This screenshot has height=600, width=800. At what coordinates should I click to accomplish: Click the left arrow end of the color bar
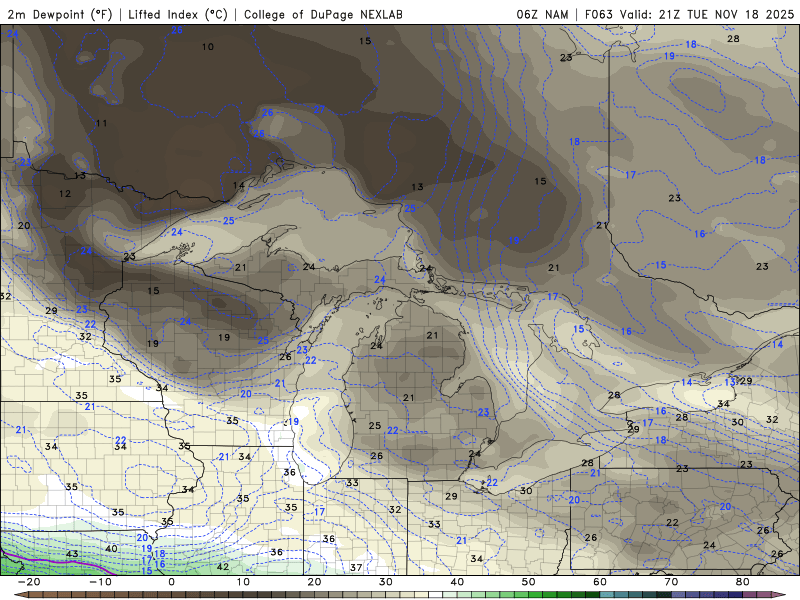pyautogui.click(x=19, y=595)
